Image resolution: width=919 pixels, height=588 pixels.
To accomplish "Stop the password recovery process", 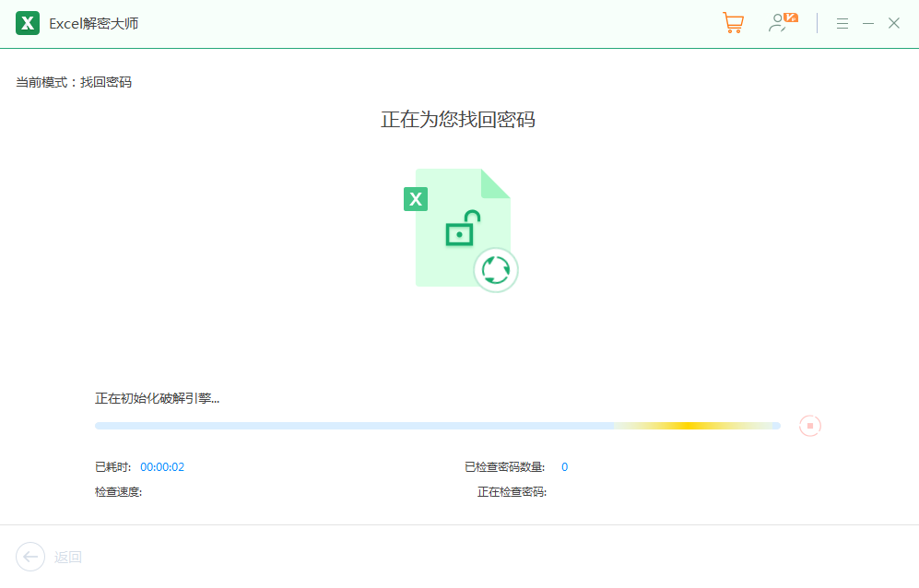I will pyautogui.click(x=810, y=426).
